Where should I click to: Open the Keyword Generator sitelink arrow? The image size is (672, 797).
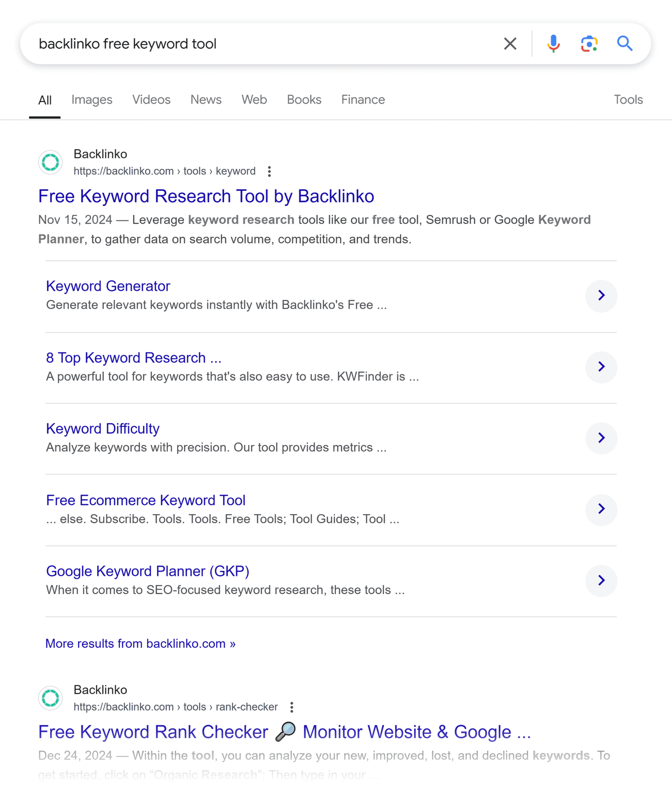tap(601, 296)
